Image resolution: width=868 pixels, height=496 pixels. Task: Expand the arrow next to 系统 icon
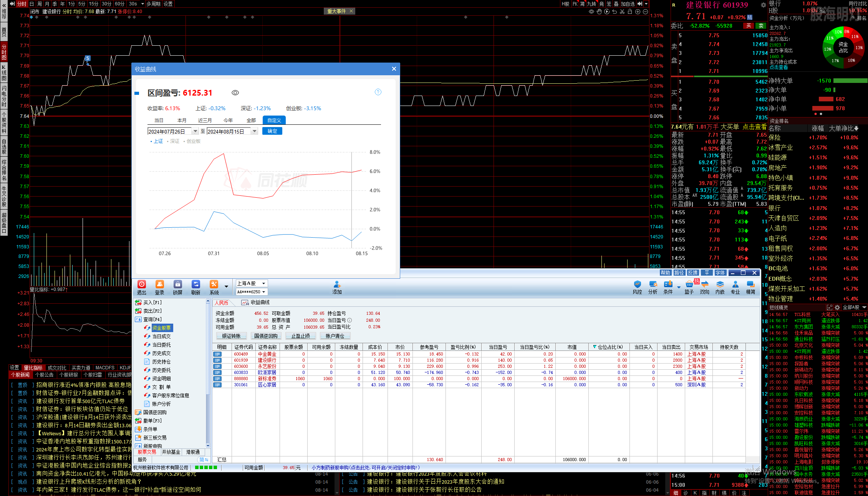[226, 286]
